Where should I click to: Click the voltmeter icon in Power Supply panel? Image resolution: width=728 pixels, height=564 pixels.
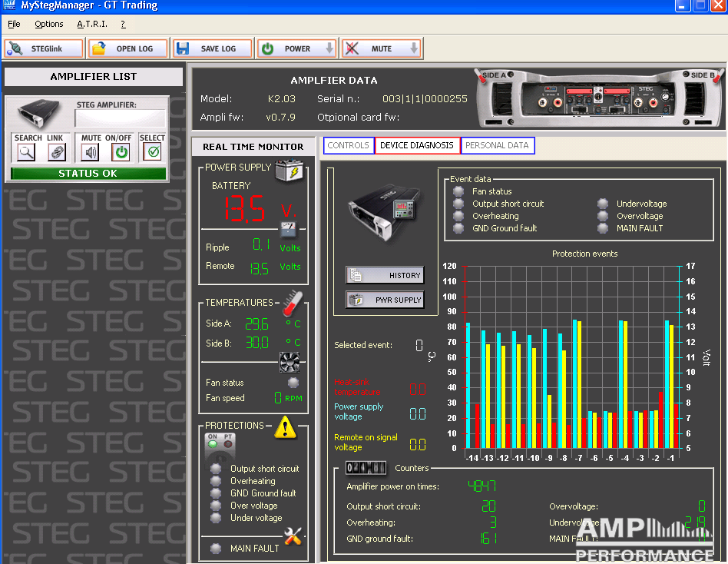289,229
